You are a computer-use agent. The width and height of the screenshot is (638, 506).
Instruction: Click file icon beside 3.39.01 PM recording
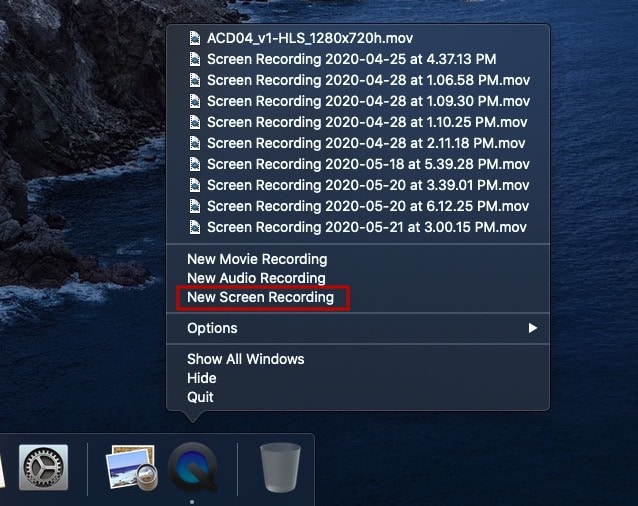tap(195, 185)
